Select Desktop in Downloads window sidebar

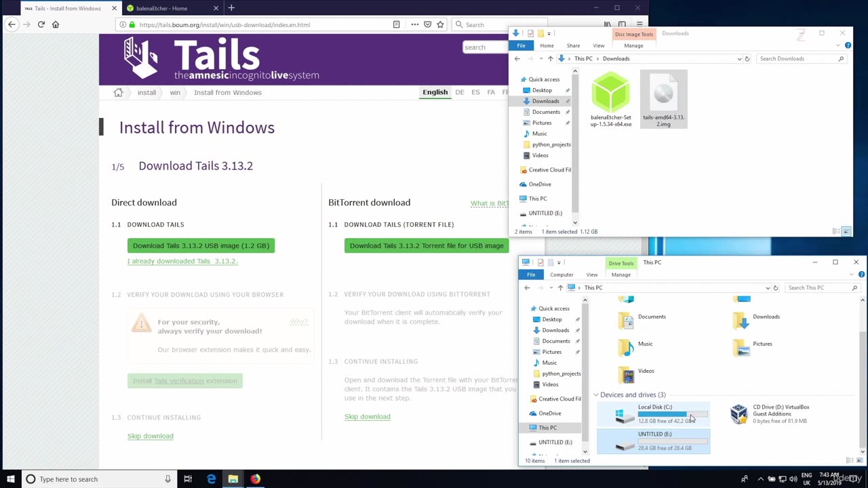(542, 90)
